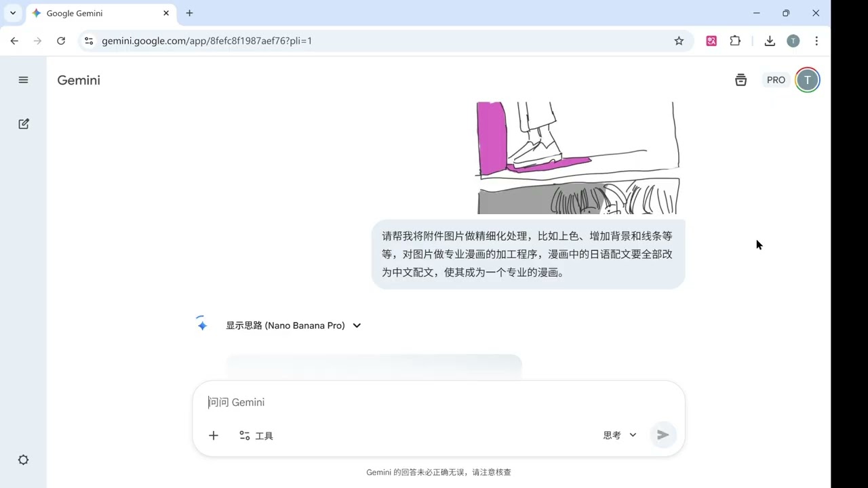Bookmark the page with the star icon
868x488 pixels.
coord(679,41)
